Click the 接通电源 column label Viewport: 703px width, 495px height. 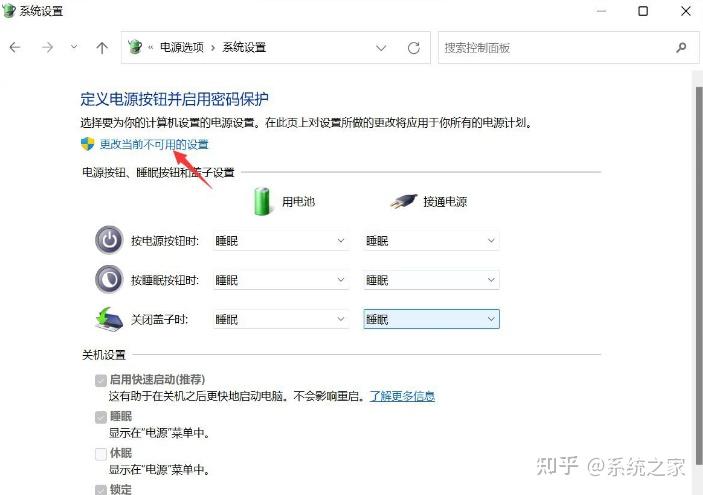point(445,202)
